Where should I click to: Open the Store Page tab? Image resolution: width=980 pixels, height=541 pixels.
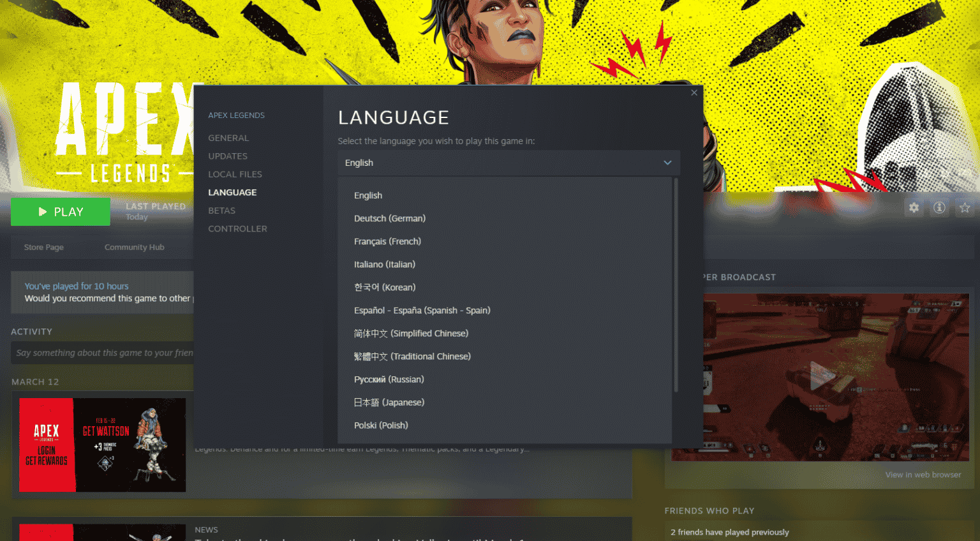(43, 247)
